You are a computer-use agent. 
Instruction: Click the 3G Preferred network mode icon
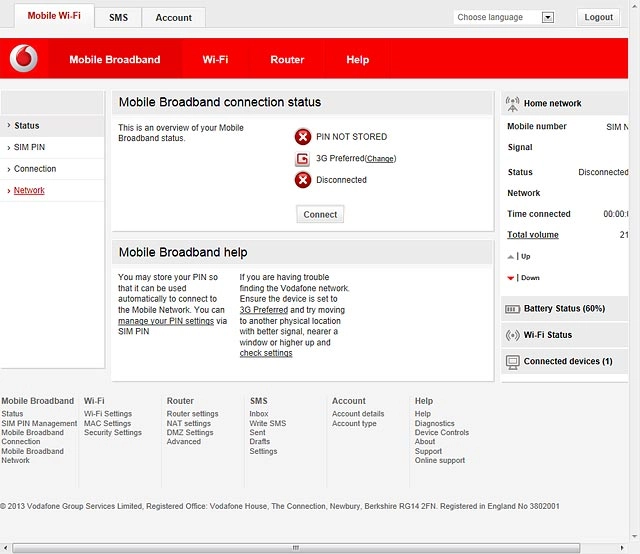point(302,158)
